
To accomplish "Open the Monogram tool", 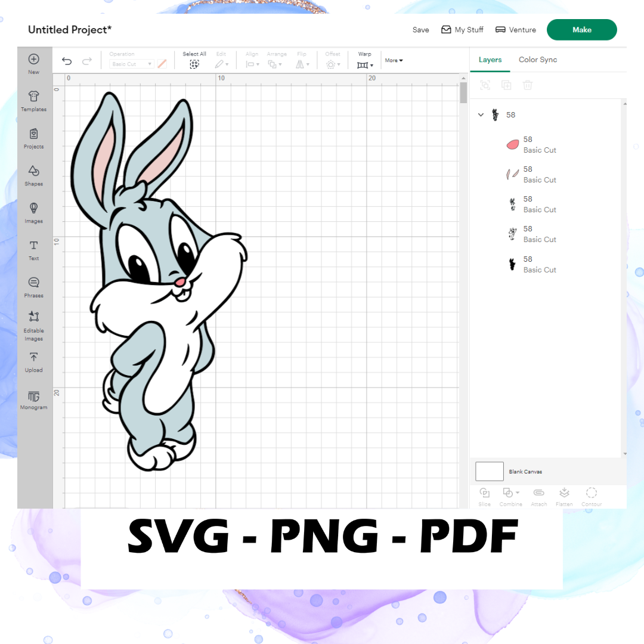I will tap(33, 400).
